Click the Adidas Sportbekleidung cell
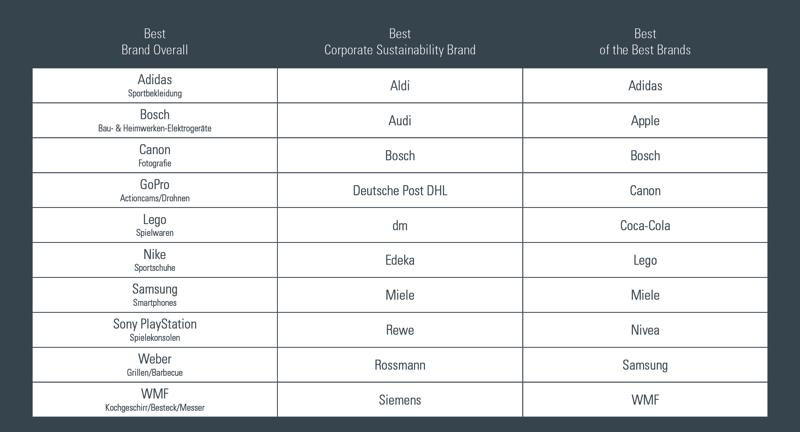 pos(155,85)
